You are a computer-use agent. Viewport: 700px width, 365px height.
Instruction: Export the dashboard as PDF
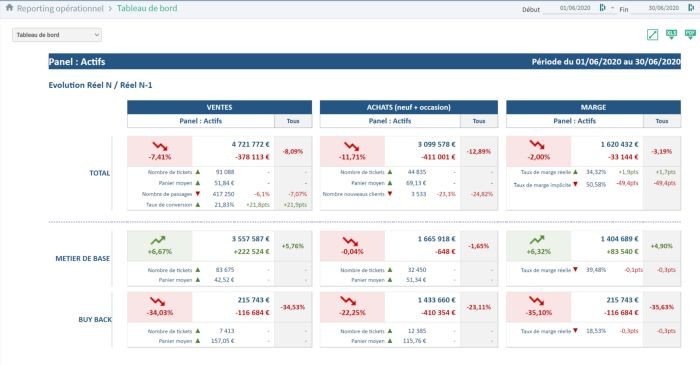tap(690, 34)
